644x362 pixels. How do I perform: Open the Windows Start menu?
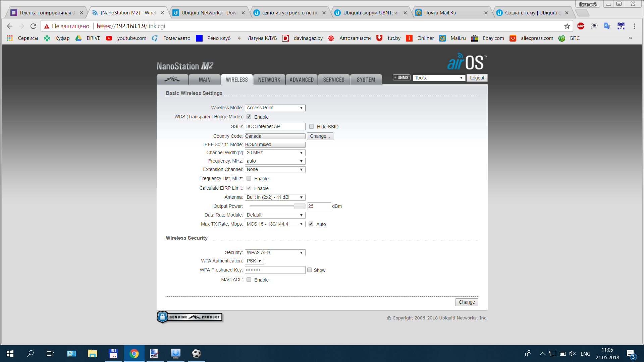[x=10, y=354]
